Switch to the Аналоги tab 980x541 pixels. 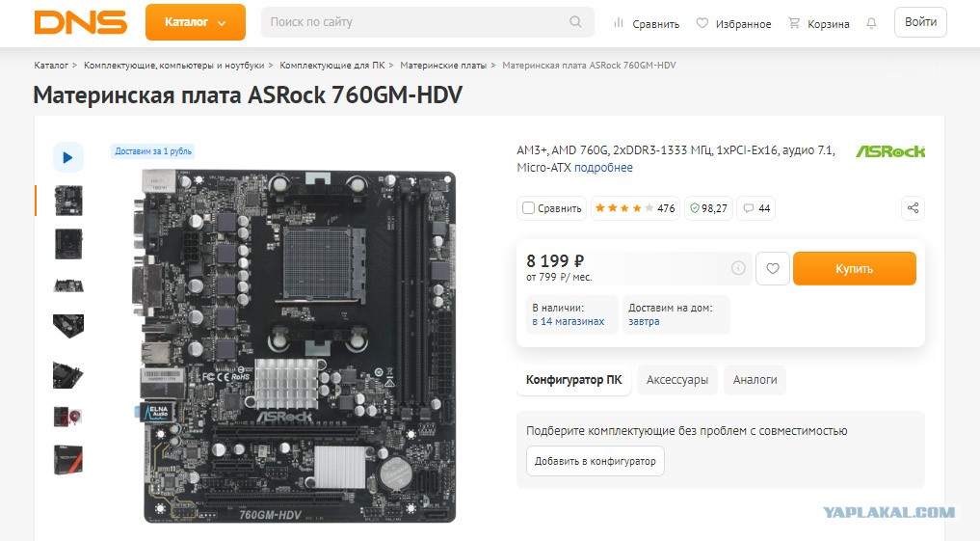(755, 380)
